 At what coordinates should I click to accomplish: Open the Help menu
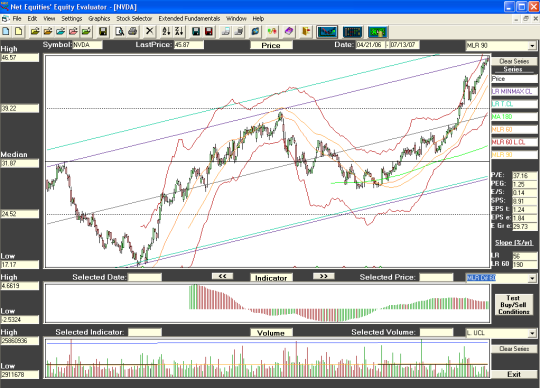(x=258, y=19)
